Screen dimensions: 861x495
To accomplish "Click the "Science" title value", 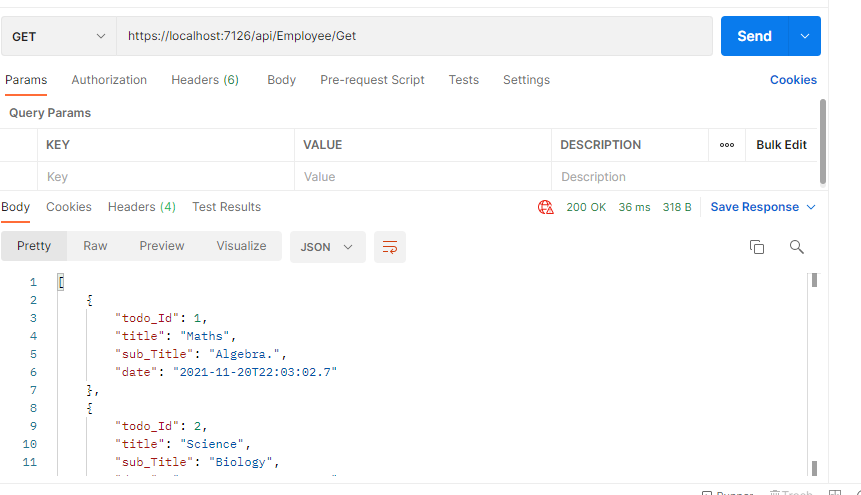I will click(212, 444).
